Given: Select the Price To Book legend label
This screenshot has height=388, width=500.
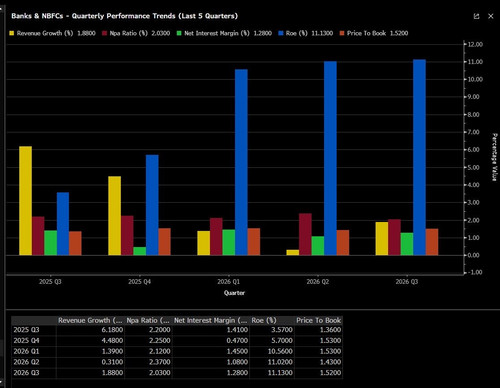Looking at the screenshot, I should pyautogui.click(x=366, y=33).
